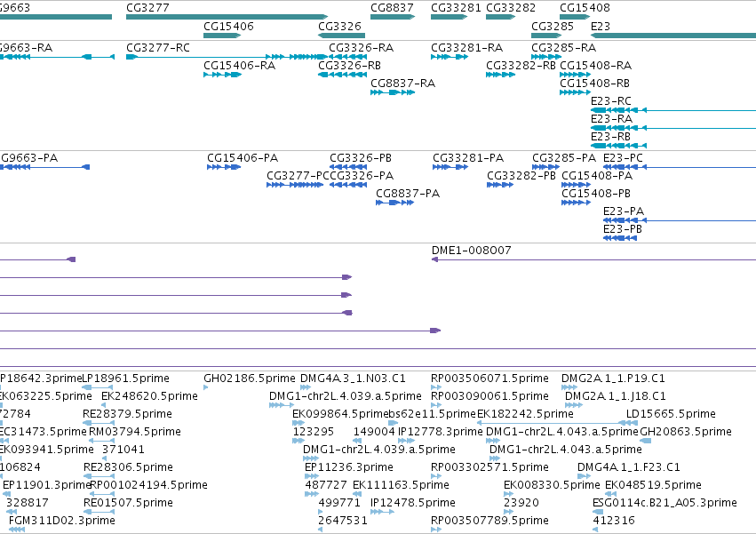Viewport: 756px width, 534px height.
Task: Click the RP003302571.5prime EST label
Action: 489,467
